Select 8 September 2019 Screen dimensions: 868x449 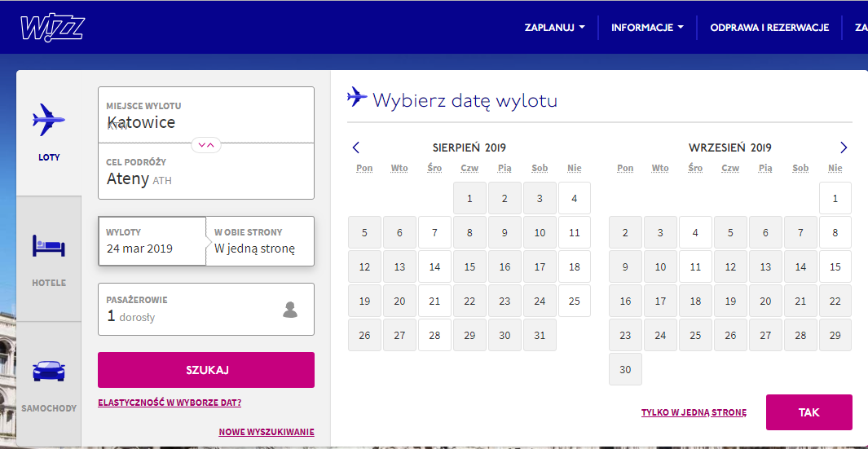point(835,232)
